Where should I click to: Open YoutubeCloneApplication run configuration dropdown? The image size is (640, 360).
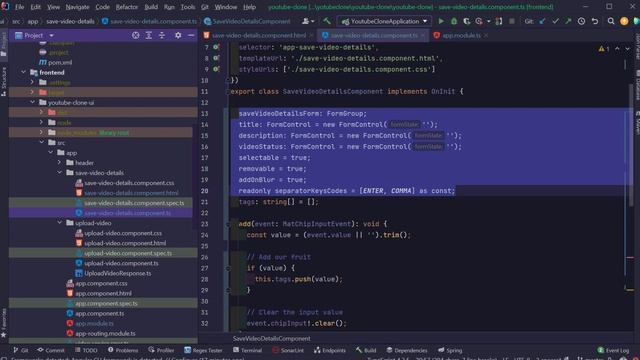coord(384,21)
